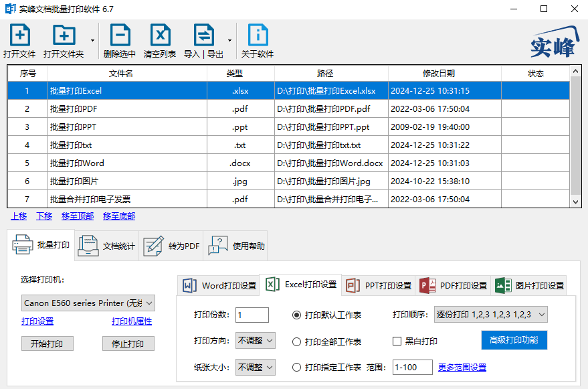Image resolution: width=588 pixels, height=389 pixels.
Task: Open the 转为PDF convert tab
Action: tap(171, 246)
